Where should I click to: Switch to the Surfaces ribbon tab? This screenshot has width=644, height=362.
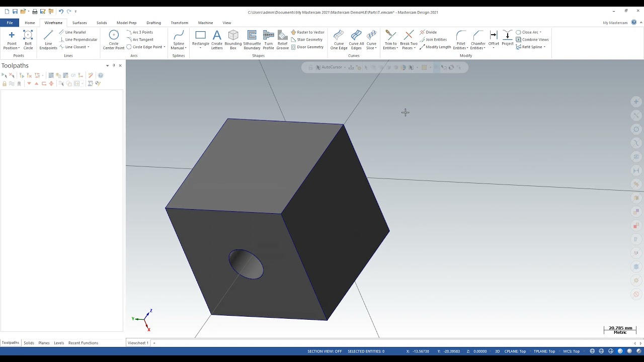(x=79, y=23)
